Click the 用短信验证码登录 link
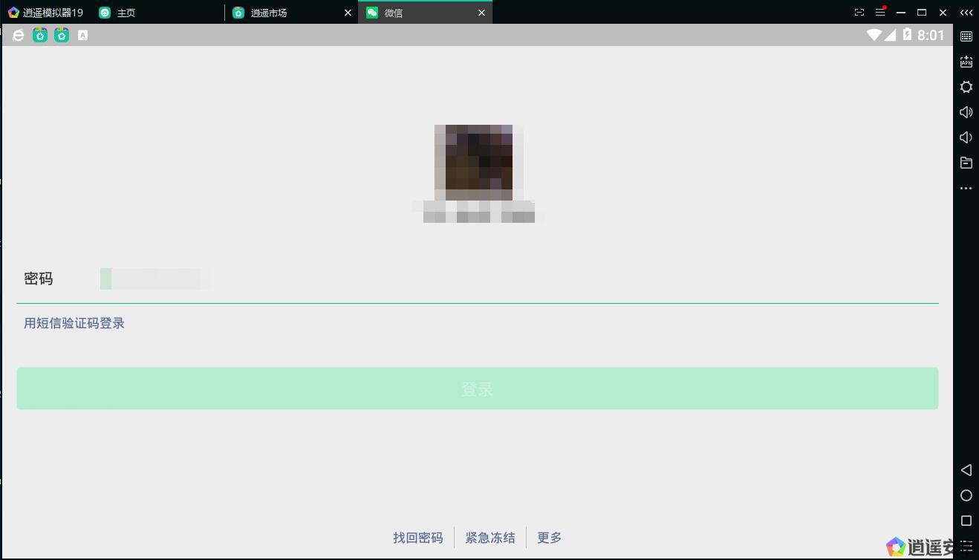 tap(74, 323)
